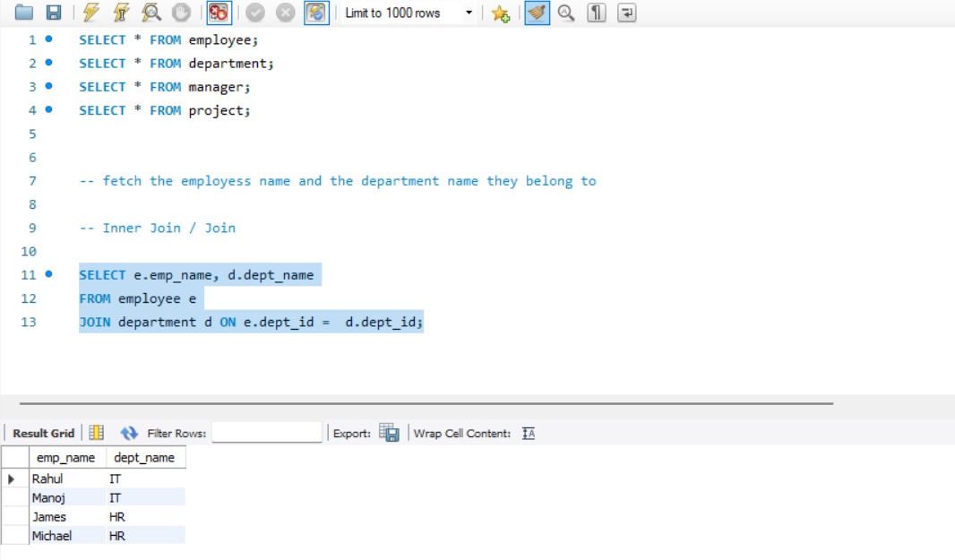Viewport: 955px width, 560px height.
Task: Beautify query with the broom icon
Action: pos(538,13)
